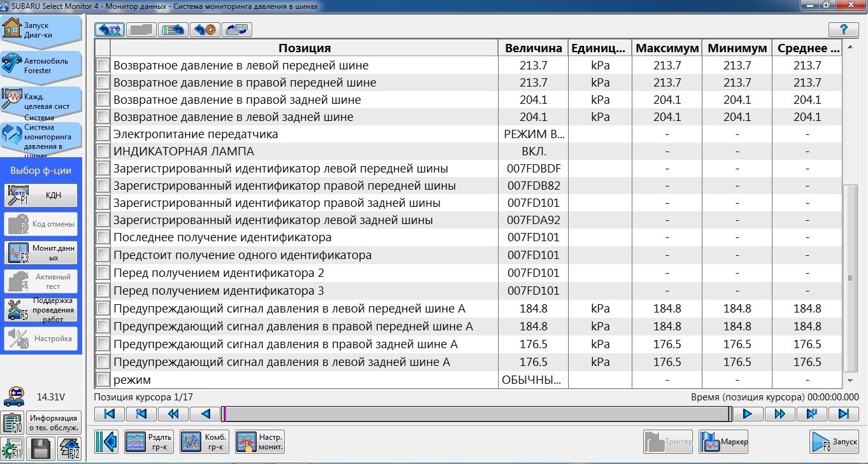Click the playback timeline slider track
The width and height of the screenshot is (868, 464).
tap(476, 414)
